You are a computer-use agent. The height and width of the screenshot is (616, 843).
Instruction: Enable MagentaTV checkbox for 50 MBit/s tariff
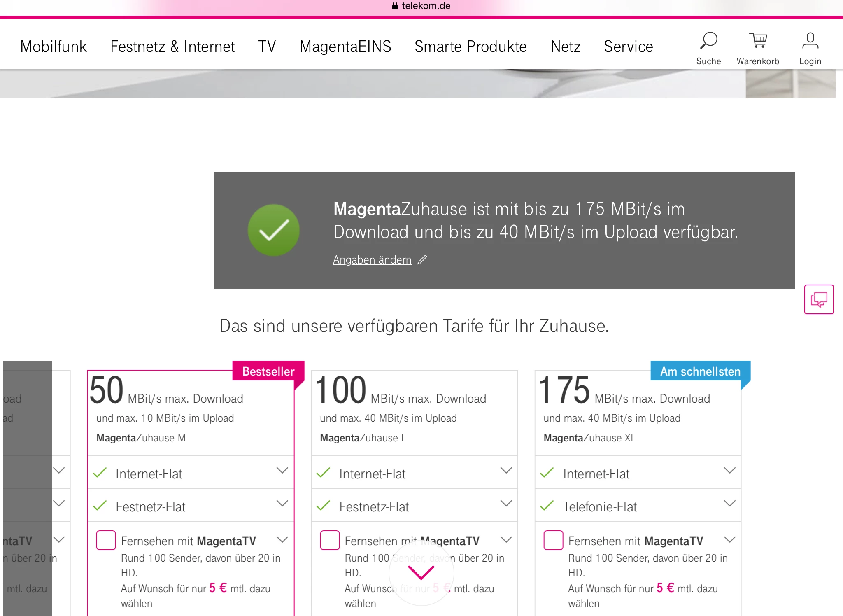106,540
